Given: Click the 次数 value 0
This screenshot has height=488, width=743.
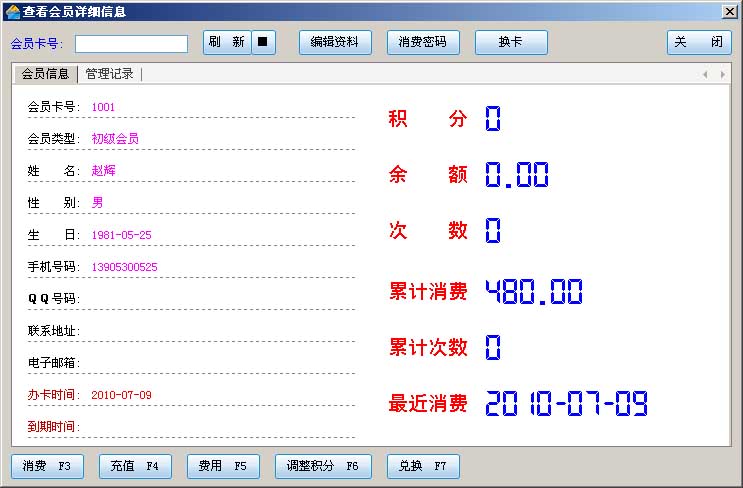Looking at the screenshot, I should point(493,230).
